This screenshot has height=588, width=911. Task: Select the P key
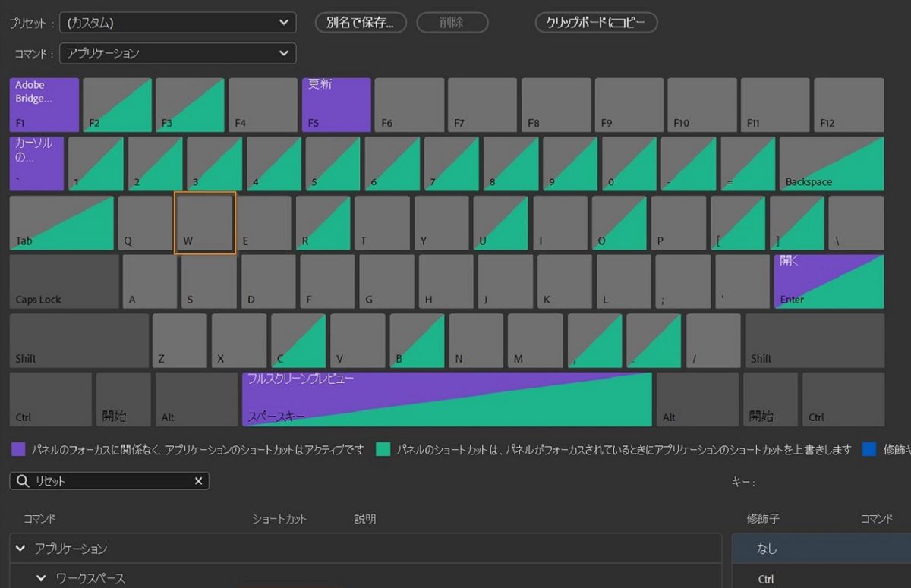click(x=679, y=222)
